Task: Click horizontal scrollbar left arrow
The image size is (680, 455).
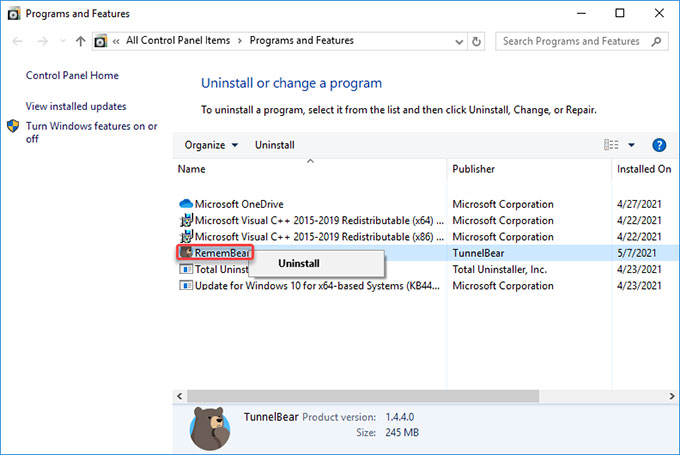Action: pos(180,396)
